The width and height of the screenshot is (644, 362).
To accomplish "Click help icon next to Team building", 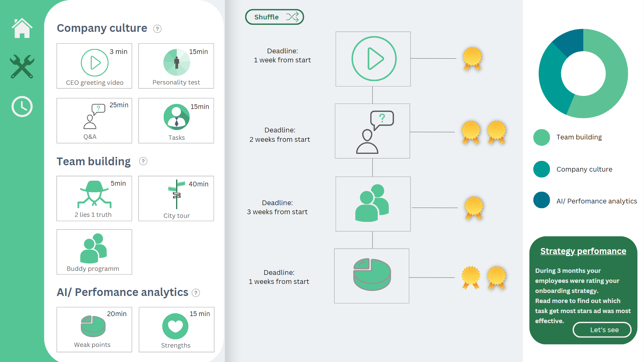I will coord(143,161).
